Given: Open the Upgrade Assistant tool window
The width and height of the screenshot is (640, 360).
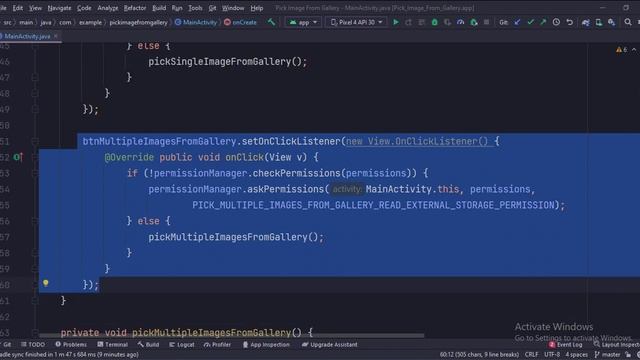Looking at the screenshot, I should [x=329, y=344].
